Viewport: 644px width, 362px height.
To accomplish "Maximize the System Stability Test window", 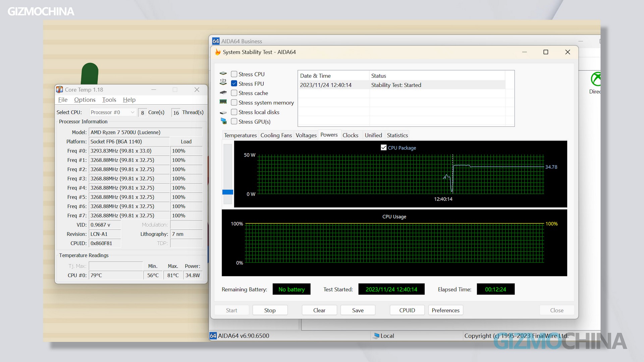I will click(546, 52).
